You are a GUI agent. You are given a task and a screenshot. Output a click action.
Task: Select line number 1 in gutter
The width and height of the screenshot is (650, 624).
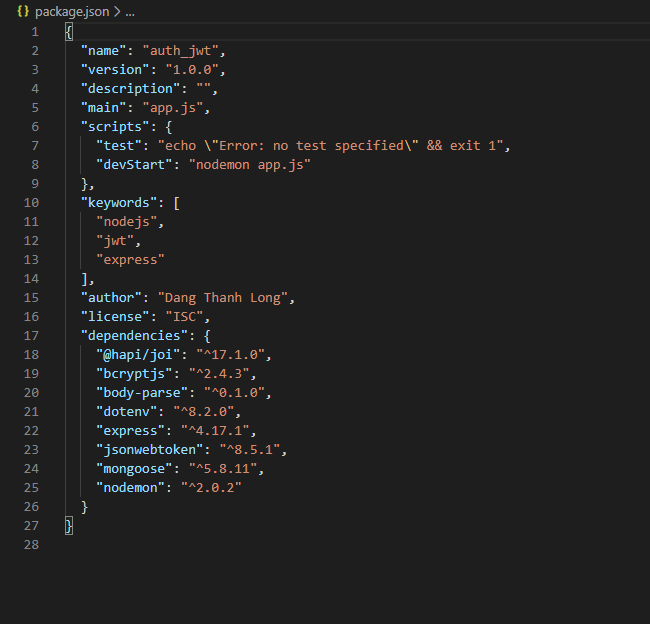35,32
